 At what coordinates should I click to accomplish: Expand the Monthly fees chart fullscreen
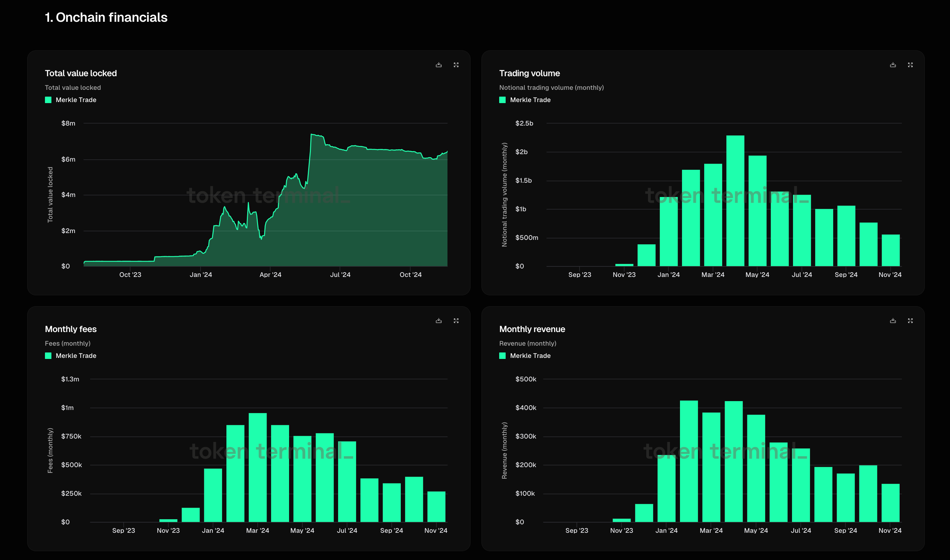coord(456,321)
